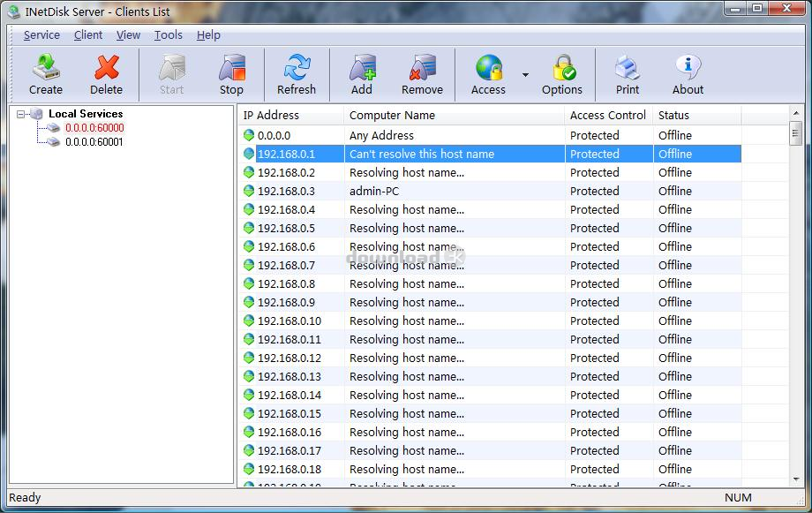Screen dimensions: 812x513
Task: Click the Local Services computer icon
Action: [x=36, y=114]
